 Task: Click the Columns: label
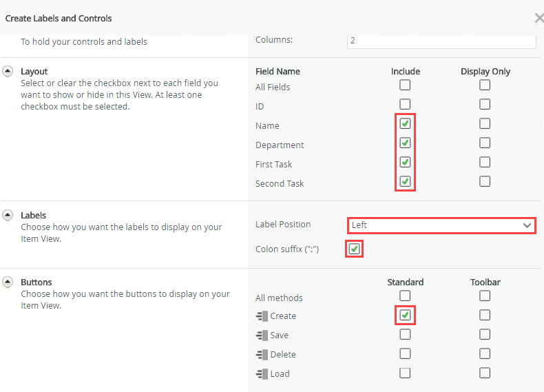pyautogui.click(x=274, y=40)
